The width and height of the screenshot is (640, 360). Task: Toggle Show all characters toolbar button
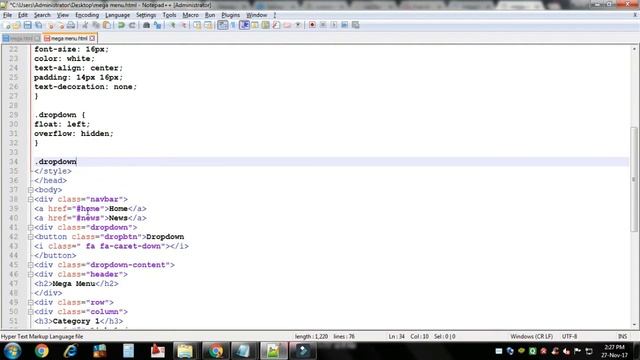pyautogui.click(x=233, y=25)
